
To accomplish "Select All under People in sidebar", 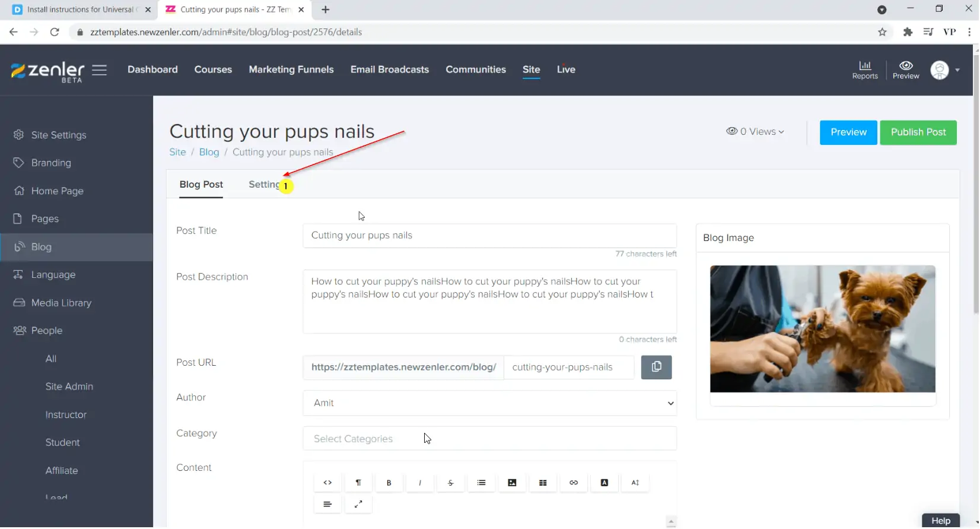I will tap(51, 359).
